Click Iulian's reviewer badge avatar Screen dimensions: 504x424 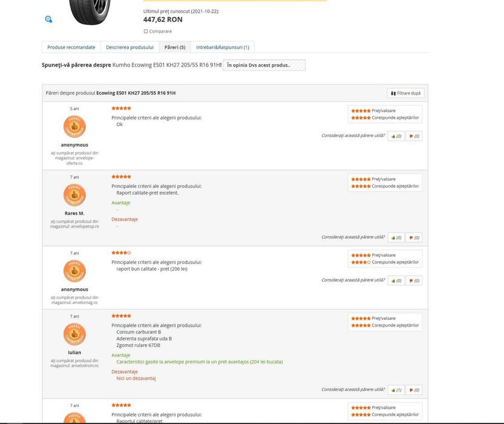click(x=74, y=334)
